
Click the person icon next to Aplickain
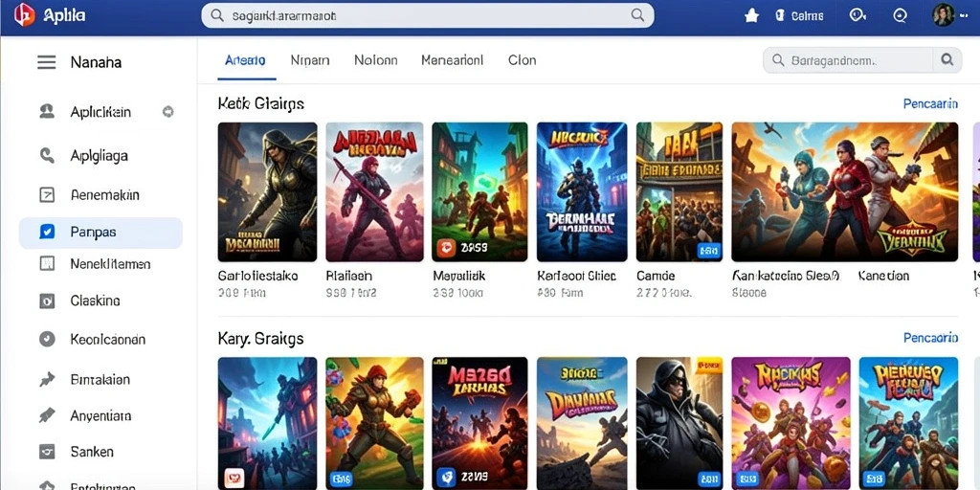pos(47,112)
